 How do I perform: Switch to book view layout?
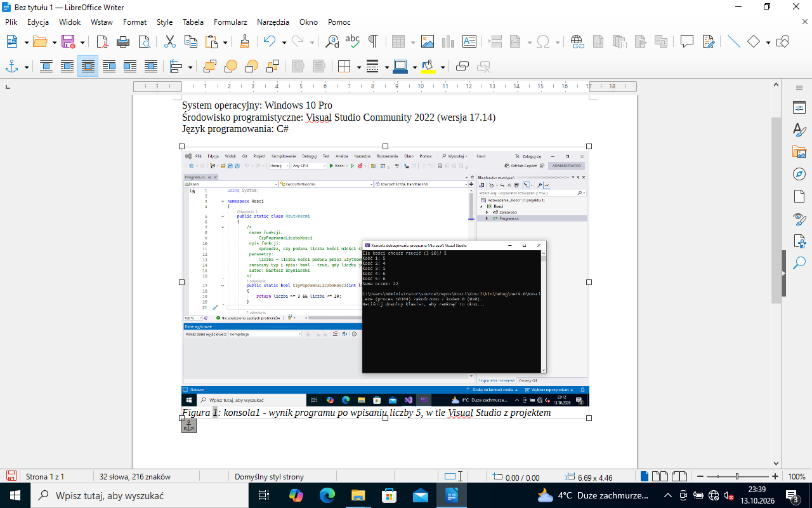[680, 476]
